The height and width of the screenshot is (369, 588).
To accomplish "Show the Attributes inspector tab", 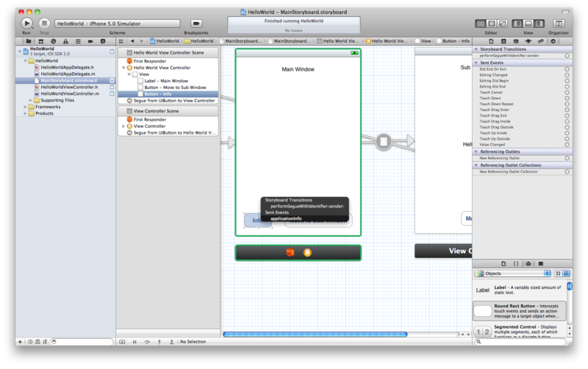I will [516, 41].
